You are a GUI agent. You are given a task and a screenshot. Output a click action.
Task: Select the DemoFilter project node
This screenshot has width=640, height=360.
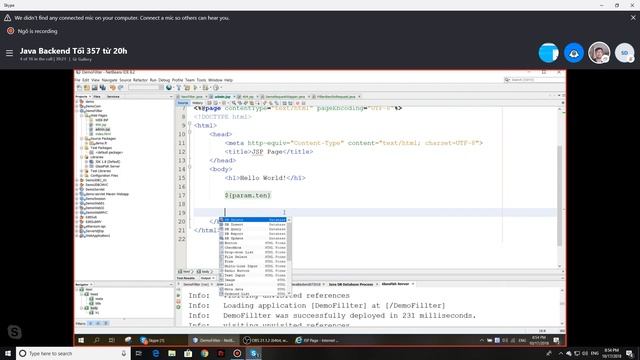point(94,111)
